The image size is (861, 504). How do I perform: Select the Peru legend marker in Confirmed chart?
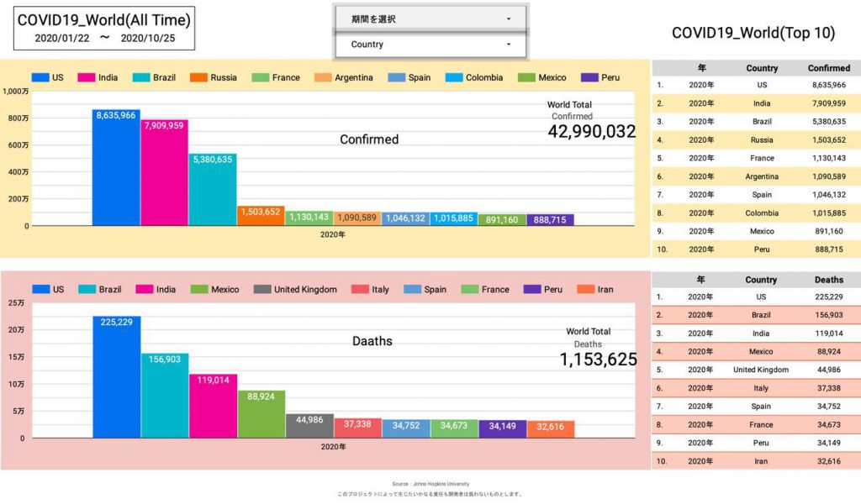[588, 77]
